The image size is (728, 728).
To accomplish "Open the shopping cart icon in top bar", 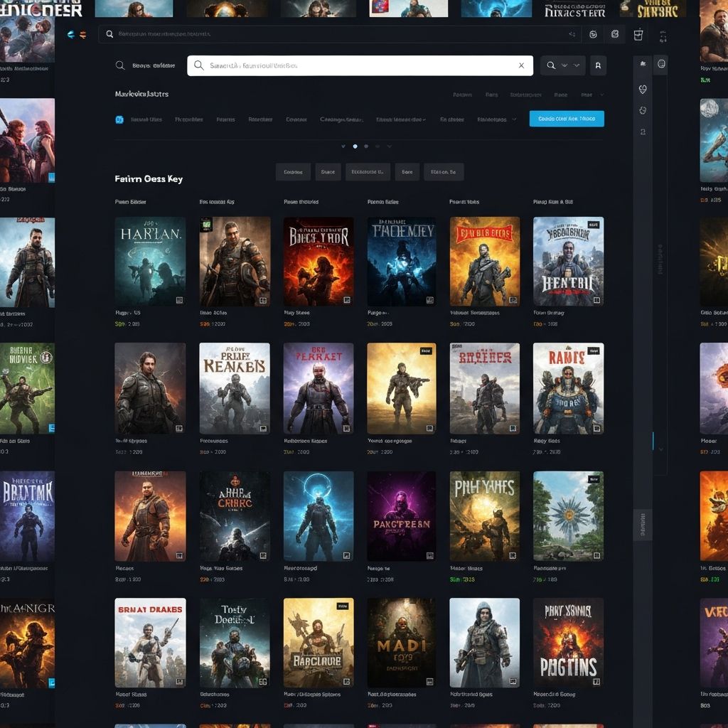I will [638, 34].
